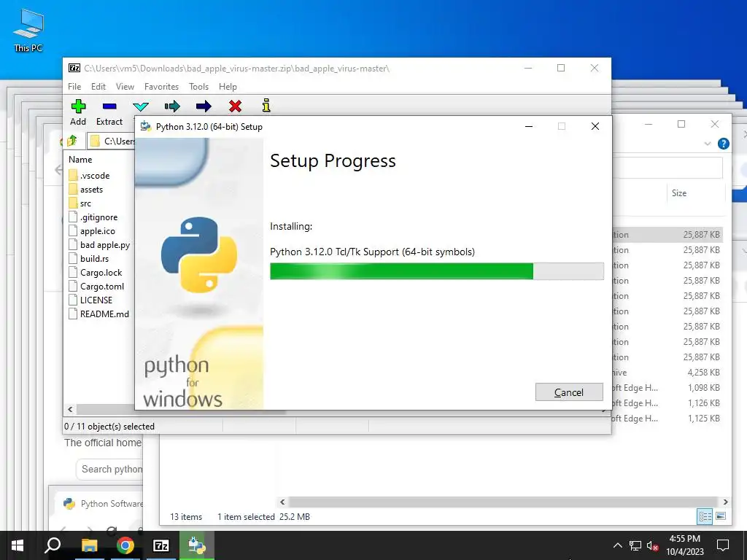Viewport: 747px width, 560px height.
Task: Click the 1,098 KB size cell
Action: [x=703, y=388]
